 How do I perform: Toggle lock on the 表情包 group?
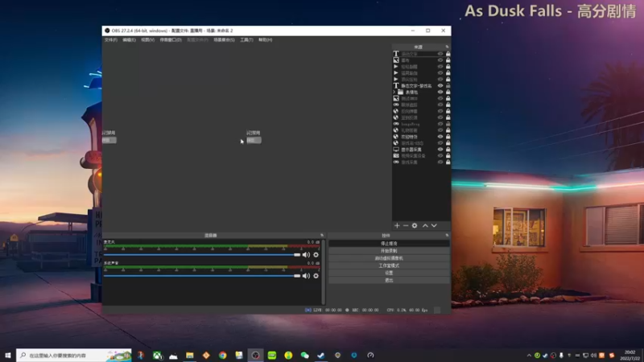[448, 92]
